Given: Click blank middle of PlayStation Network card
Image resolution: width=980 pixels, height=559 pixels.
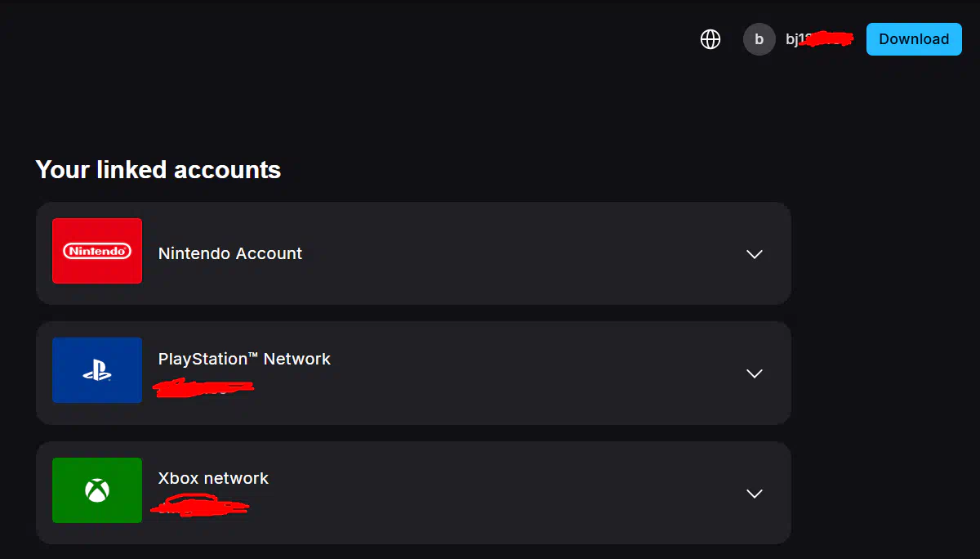Looking at the screenshot, I should coord(506,373).
